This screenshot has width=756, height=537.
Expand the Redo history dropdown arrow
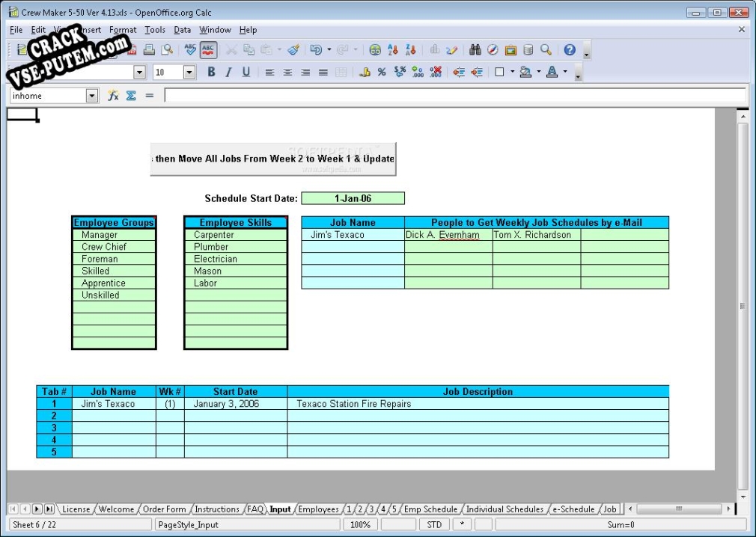pyautogui.click(x=356, y=49)
